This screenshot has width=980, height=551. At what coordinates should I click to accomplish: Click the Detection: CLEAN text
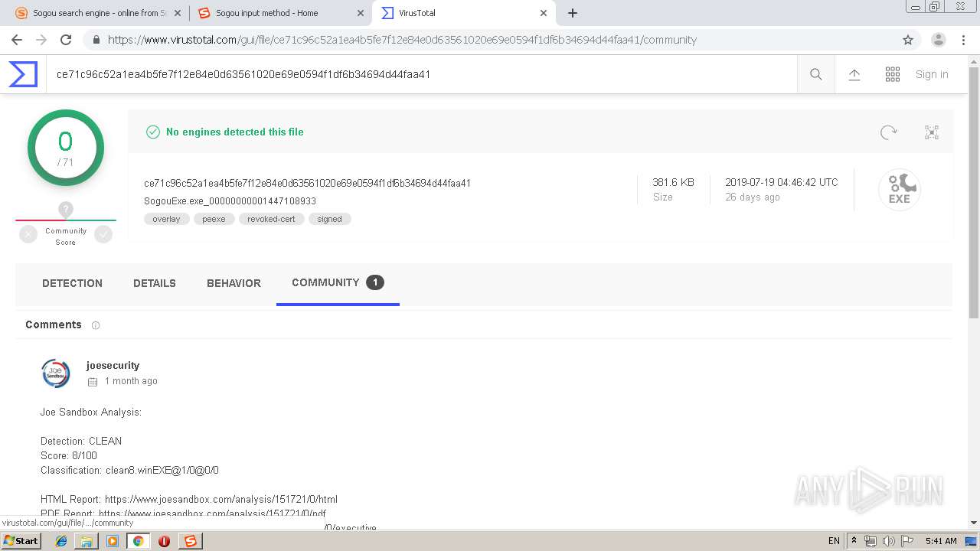click(x=81, y=441)
